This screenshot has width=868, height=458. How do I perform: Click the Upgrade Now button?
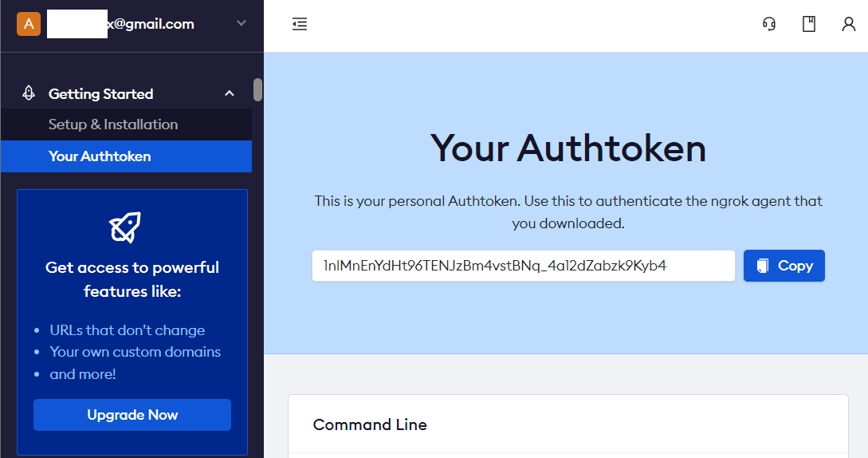132,415
